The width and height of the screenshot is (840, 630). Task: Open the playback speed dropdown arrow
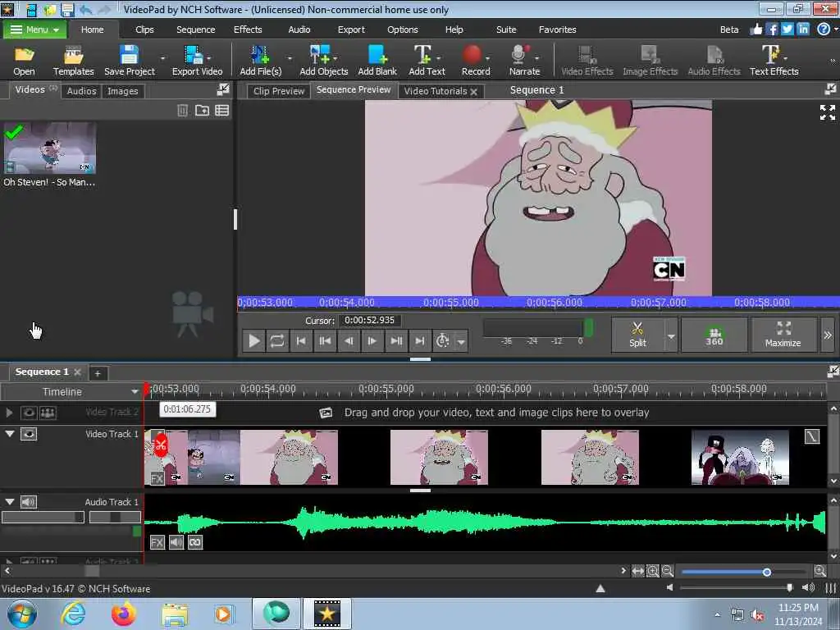[461, 341]
